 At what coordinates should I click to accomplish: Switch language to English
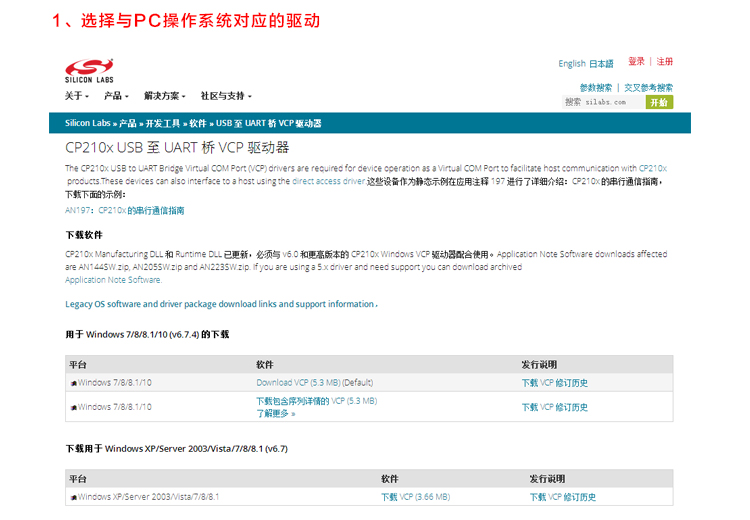click(572, 64)
